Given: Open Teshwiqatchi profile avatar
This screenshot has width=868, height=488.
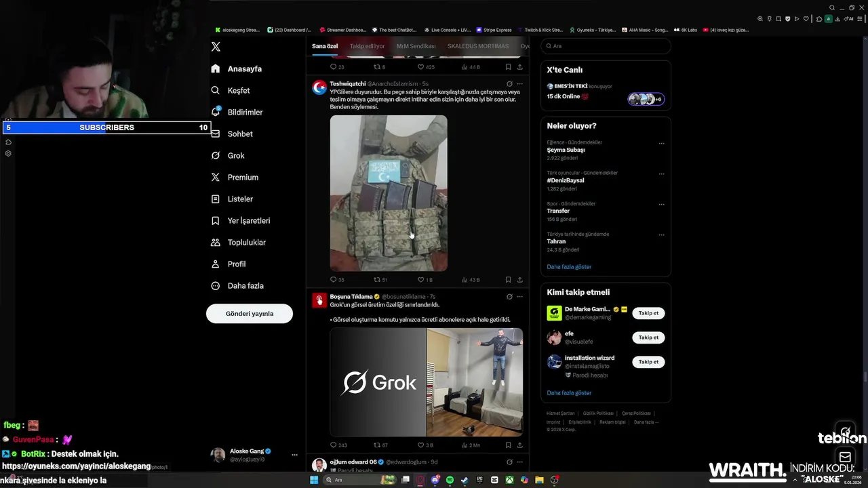Looking at the screenshot, I should pyautogui.click(x=319, y=87).
